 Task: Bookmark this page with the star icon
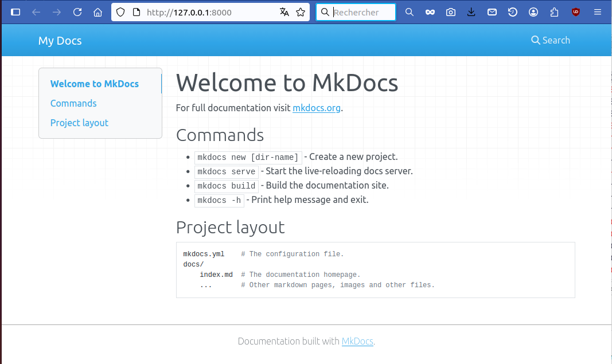pyautogui.click(x=301, y=12)
